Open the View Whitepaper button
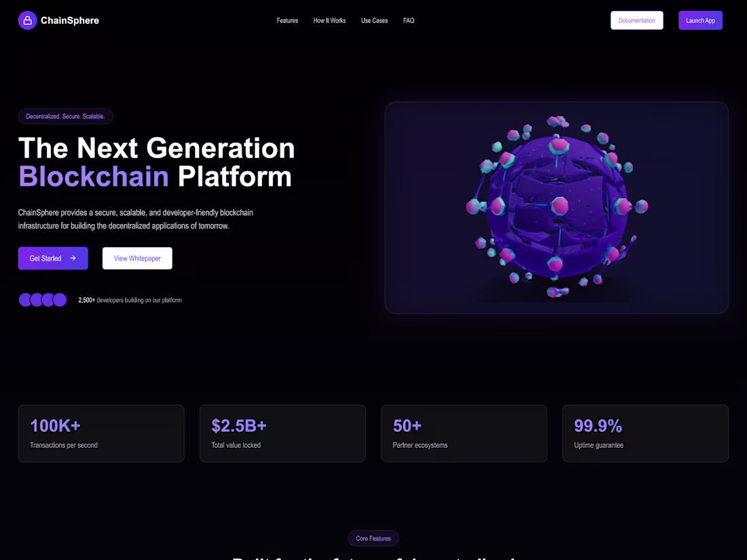The height and width of the screenshot is (560, 747). coord(136,258)
